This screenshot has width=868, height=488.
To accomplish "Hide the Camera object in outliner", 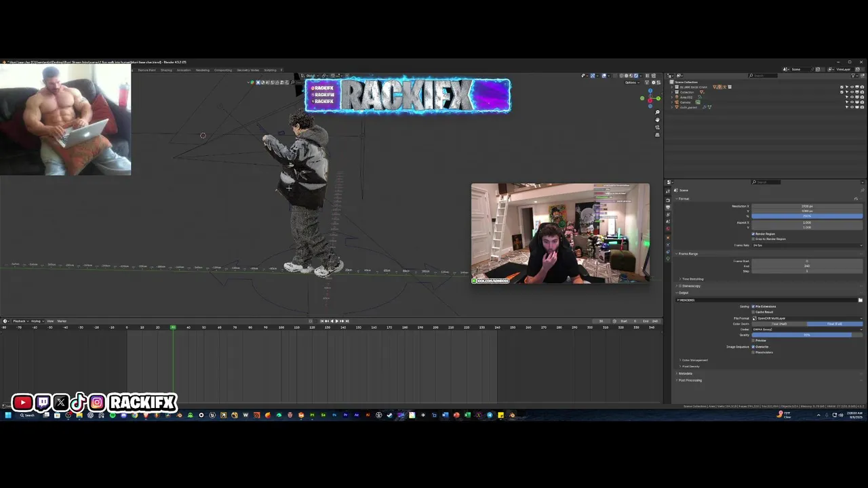I will [852, 102].
